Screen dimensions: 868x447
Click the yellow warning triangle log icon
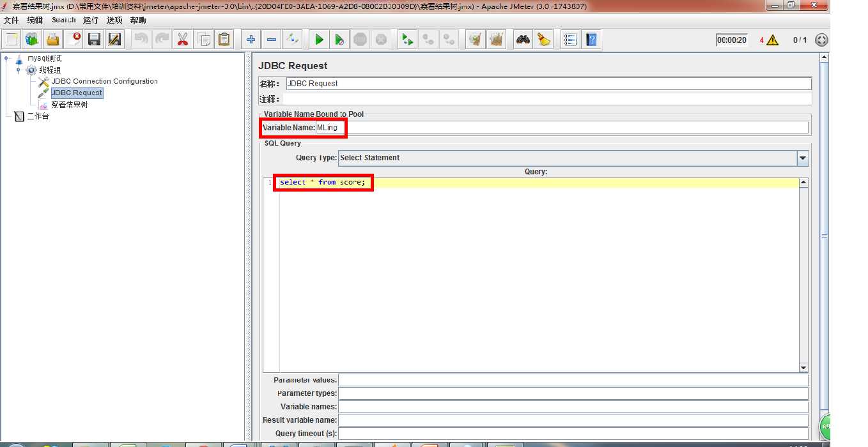coord(772,40)
